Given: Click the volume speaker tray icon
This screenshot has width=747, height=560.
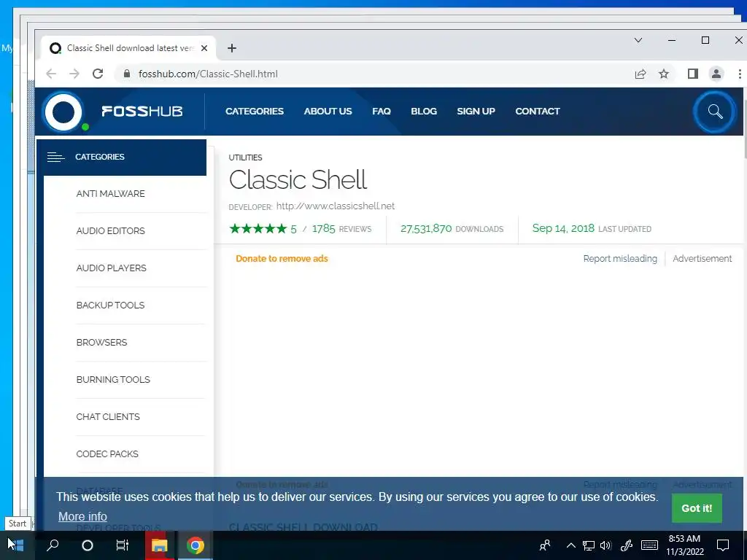Looking at the screenshot, I should [x=605, y=545].
